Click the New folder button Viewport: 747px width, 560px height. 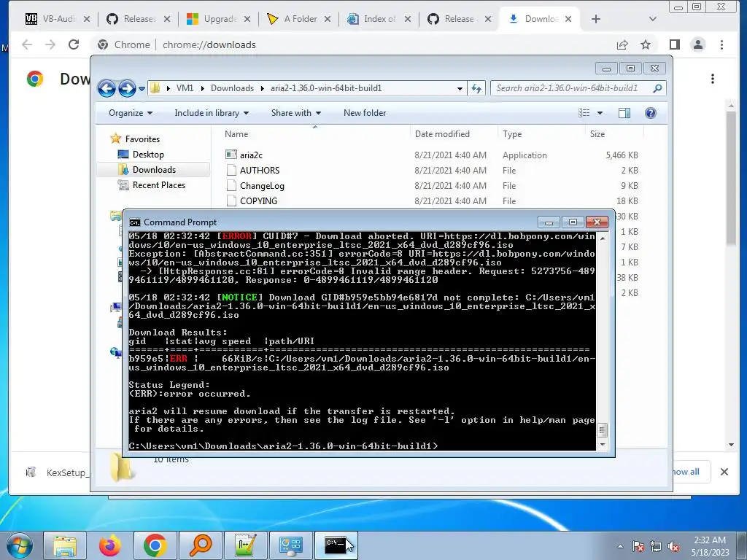coord(365,113)
